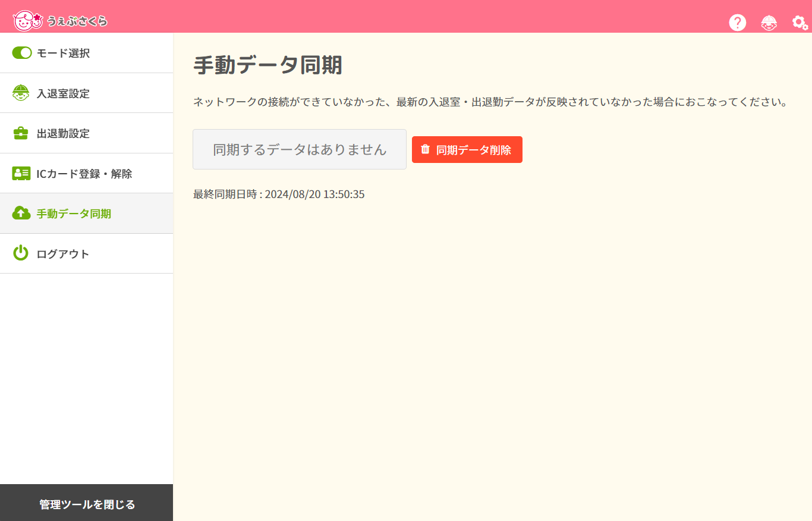Click the briefcase icon for 出退勤設定

click(x=21, y=133)
